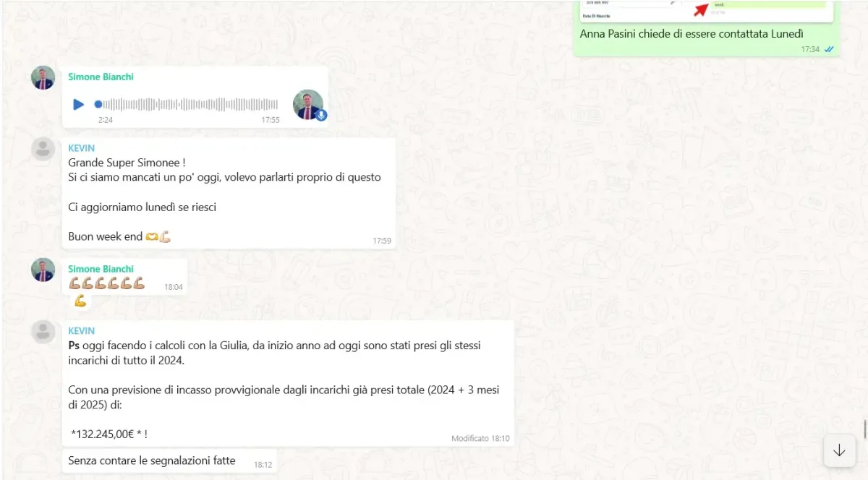Jump to latest messages with down arrow

pyautogui.click(x=839, y=450)
